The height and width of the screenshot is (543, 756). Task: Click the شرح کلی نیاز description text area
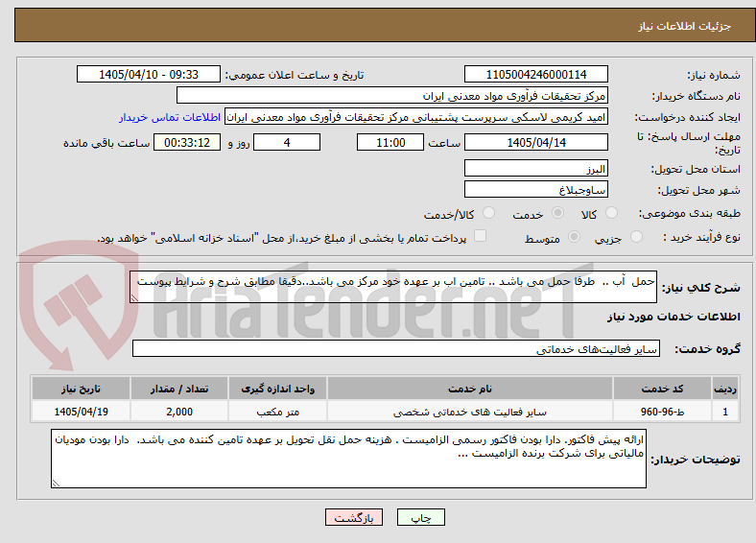[393, 287]
